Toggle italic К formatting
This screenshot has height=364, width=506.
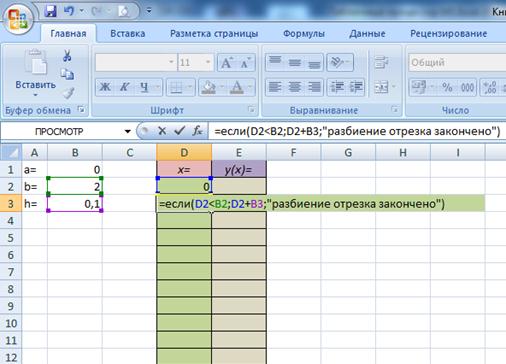click(x=124, y=87)
